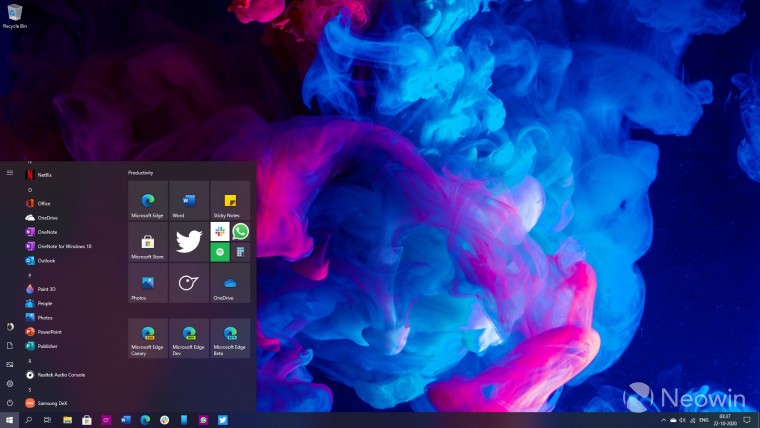Launch the Word tile
The height and width of the screenshot is (428, 760).
click(x=189, y=201)
